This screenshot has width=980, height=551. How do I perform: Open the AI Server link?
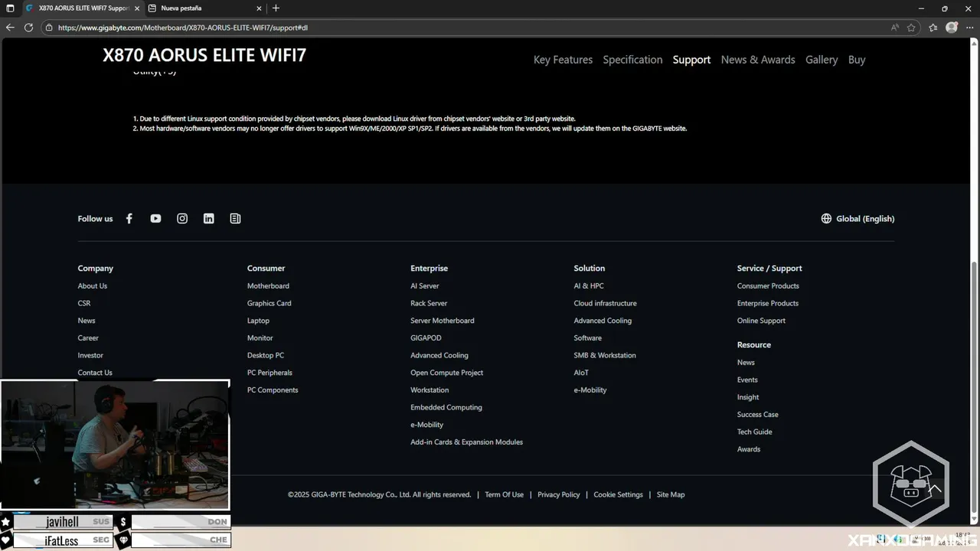tap(425, 286)
